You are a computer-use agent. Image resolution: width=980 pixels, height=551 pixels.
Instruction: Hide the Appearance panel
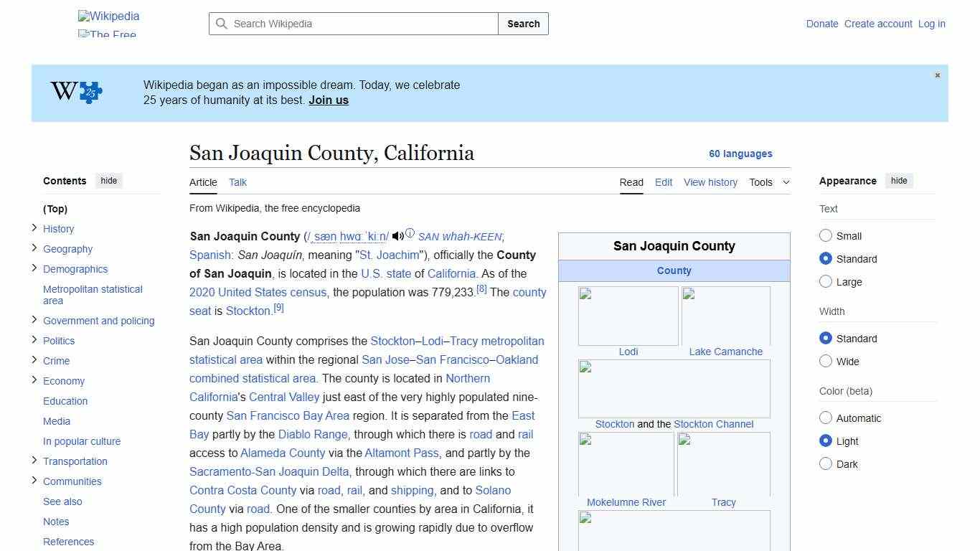tap(899, 181)
